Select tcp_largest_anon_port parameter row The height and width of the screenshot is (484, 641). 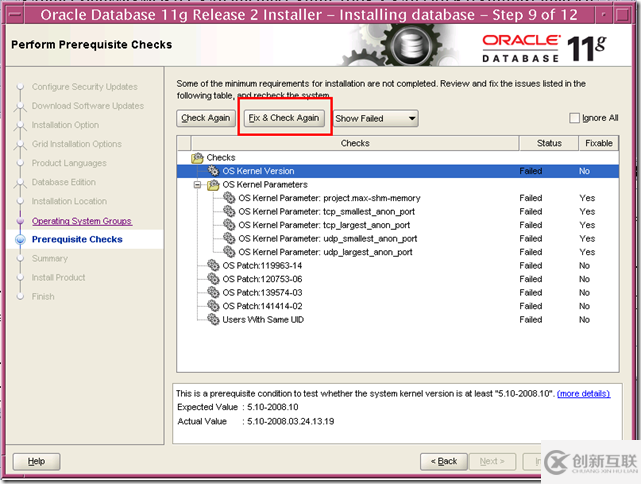398,225
